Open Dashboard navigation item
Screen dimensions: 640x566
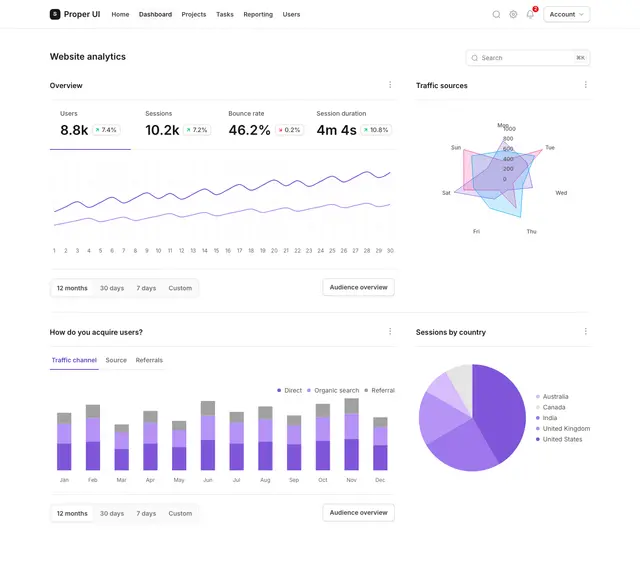tap(156, 14)
